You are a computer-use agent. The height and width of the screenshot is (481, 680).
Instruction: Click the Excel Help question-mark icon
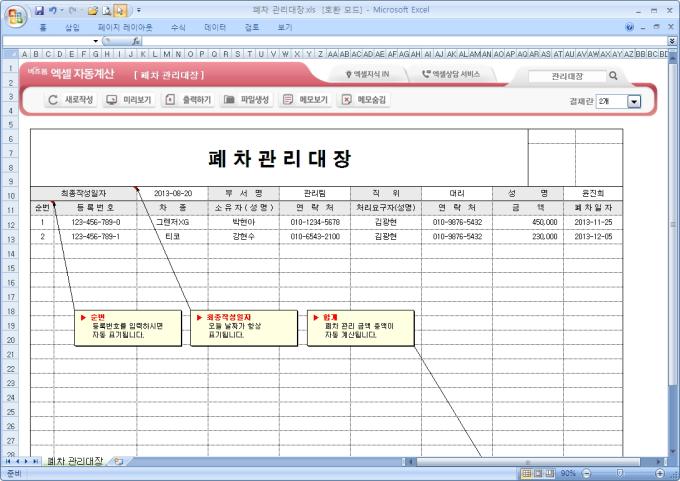(x=629, y=27)
